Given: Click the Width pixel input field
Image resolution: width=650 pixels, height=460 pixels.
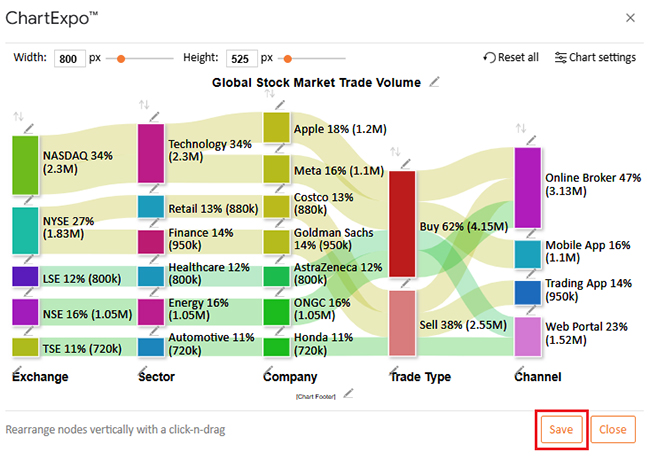Looking at the screenshot, I should (x=70, y=58).
